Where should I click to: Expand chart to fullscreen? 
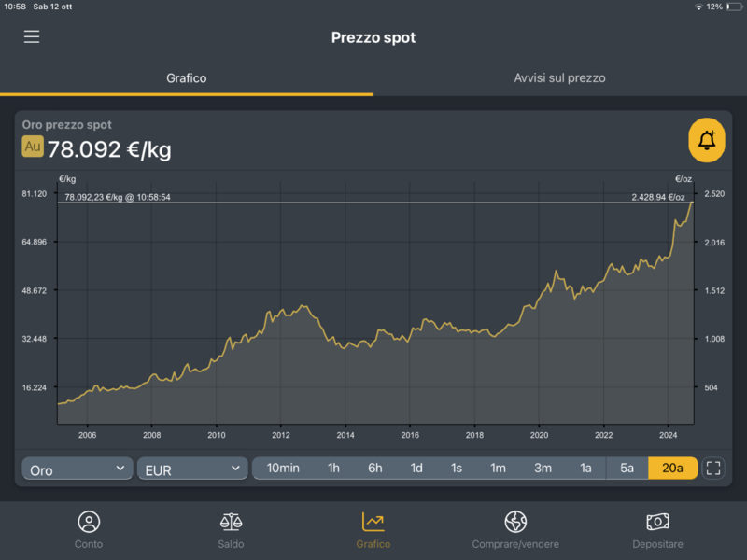713,469
